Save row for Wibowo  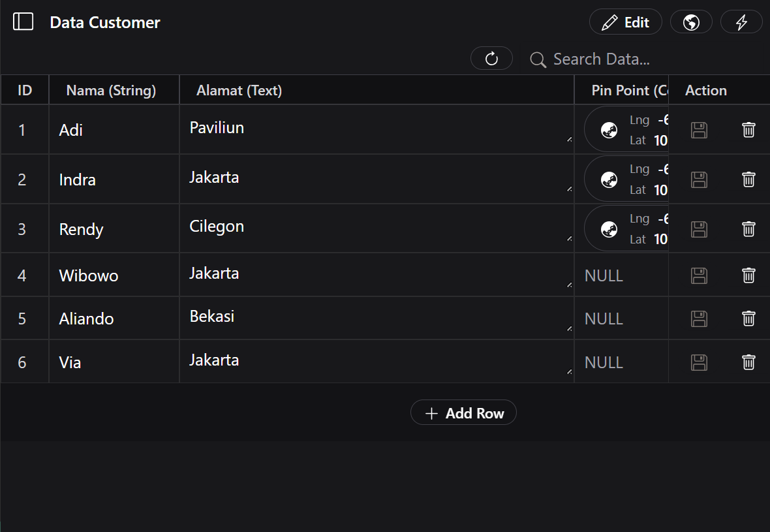tap(699, 275)
